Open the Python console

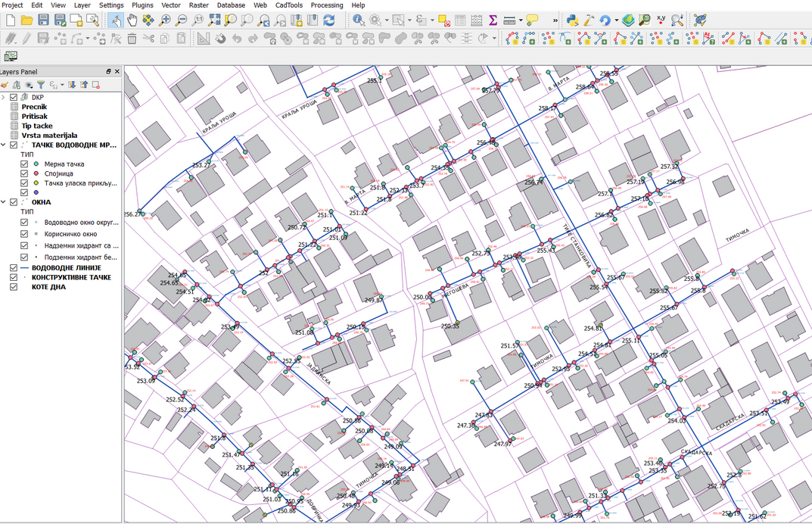click(573, 20)
